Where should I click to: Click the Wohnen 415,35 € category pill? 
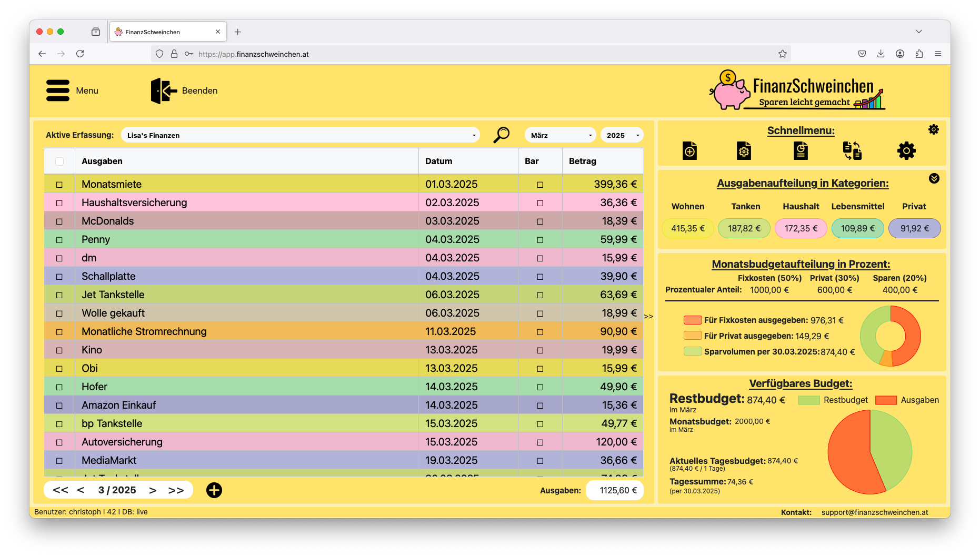pos(687,229)
